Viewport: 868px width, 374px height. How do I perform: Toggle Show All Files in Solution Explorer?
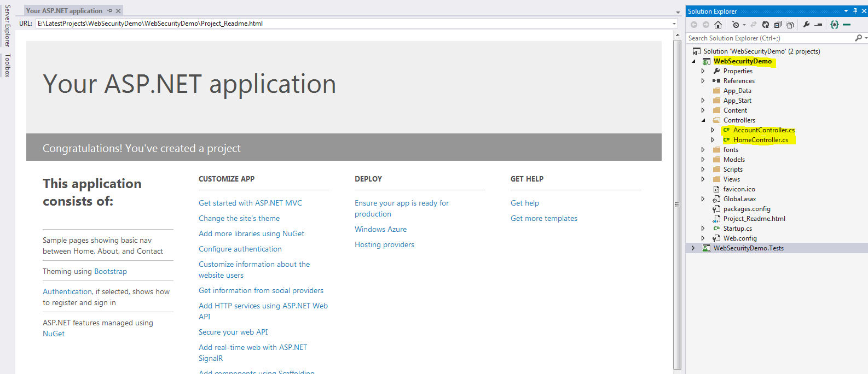790,25
